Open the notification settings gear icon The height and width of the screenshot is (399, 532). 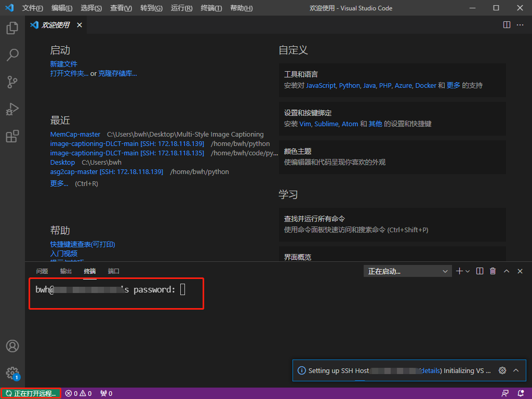tap(502, 370)
